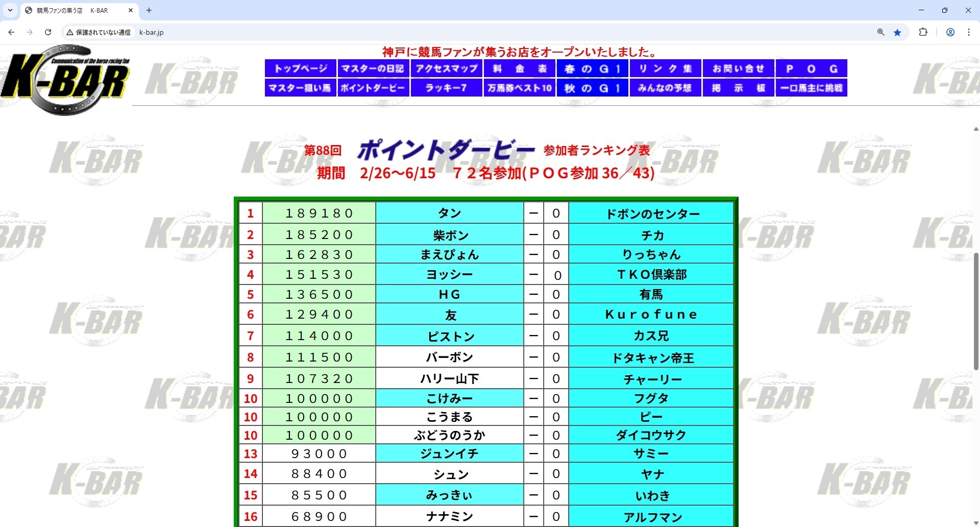
Task: Select the score 189180 cell
Action: 319,213
